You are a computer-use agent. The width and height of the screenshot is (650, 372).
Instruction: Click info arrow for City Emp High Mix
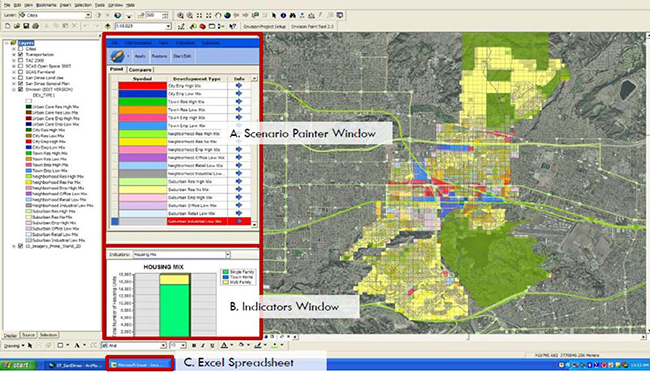pyautogui.click(x=238, y=85)
